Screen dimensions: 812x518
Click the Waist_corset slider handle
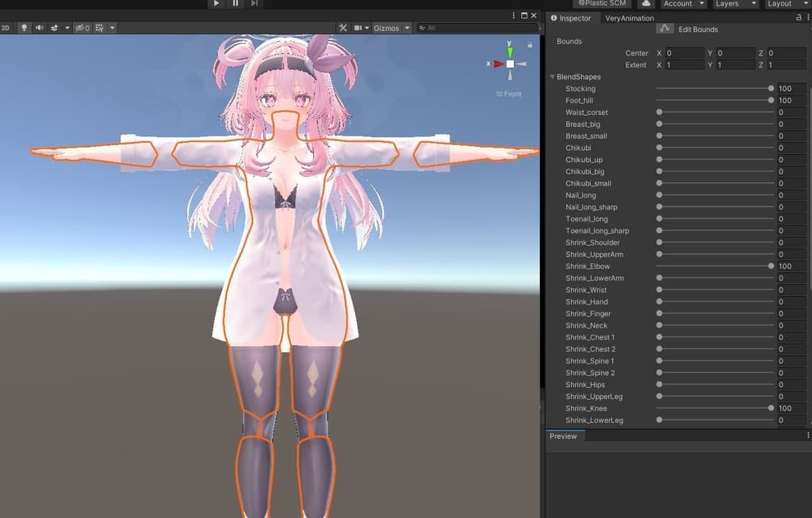pyautogui.click(x=659, y=113)
